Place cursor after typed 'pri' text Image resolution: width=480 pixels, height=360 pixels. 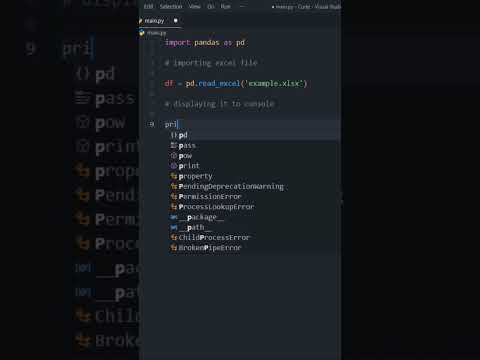coord(178,124)
